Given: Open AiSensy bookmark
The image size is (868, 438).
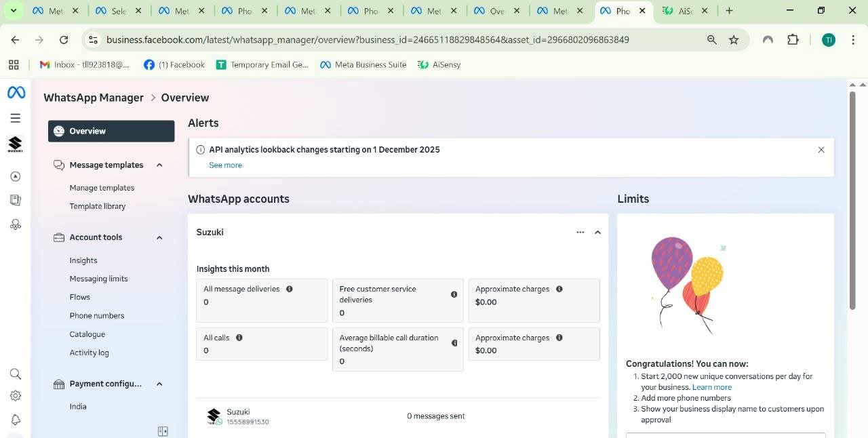Looking at the screenshot, I should pos(440,64).
